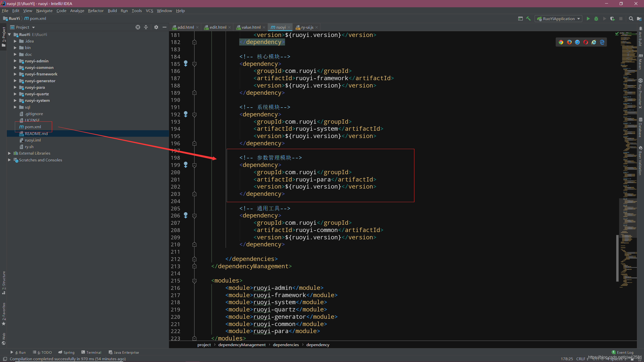Open the Event Log
The height and width of the screenshot is (362, 644).
623,352
